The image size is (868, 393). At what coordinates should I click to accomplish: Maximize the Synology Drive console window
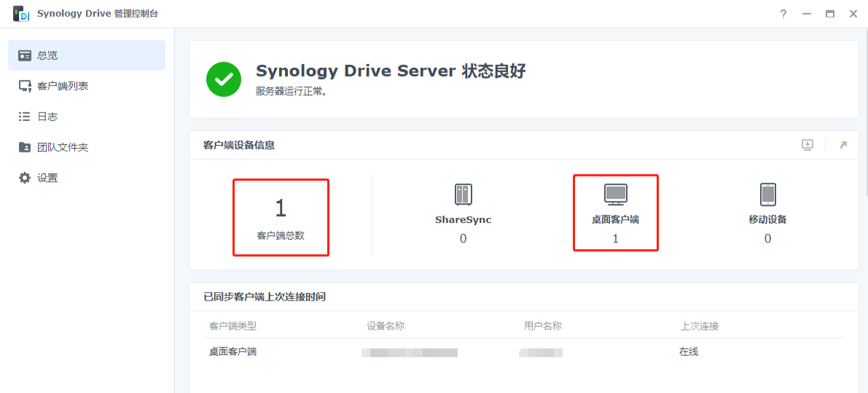pos(829,14)
